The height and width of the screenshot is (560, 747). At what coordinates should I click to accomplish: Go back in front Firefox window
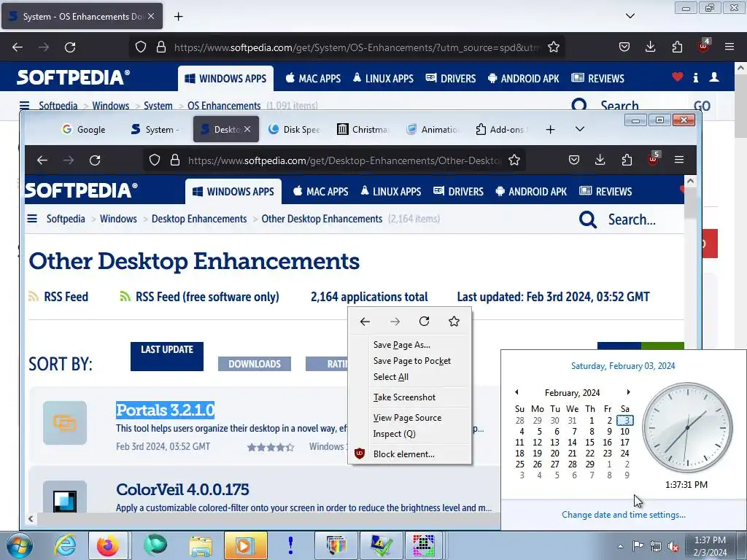click(42, 160)
